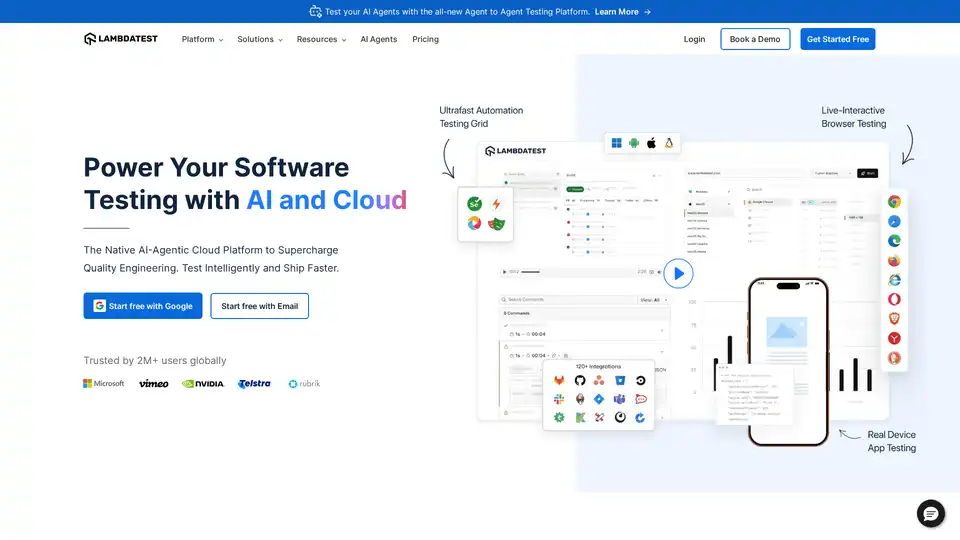Click the Chrome browser icon

[894, 201]
